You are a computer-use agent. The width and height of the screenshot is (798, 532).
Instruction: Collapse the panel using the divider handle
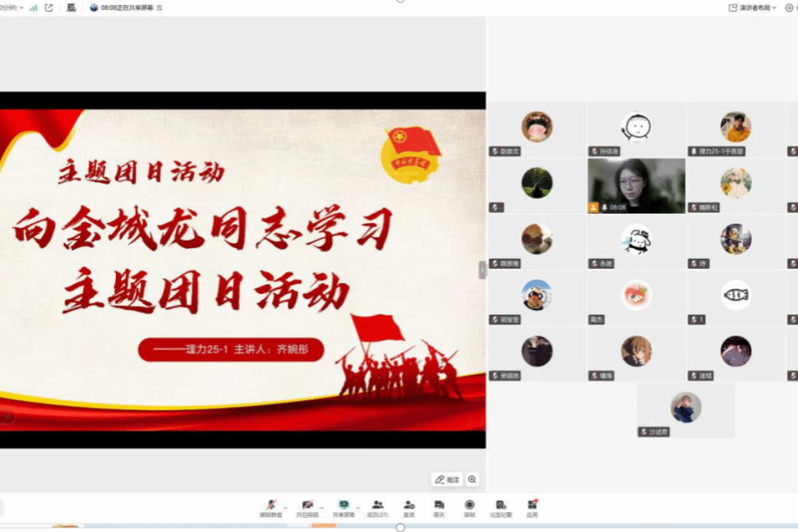coord(483,270)
